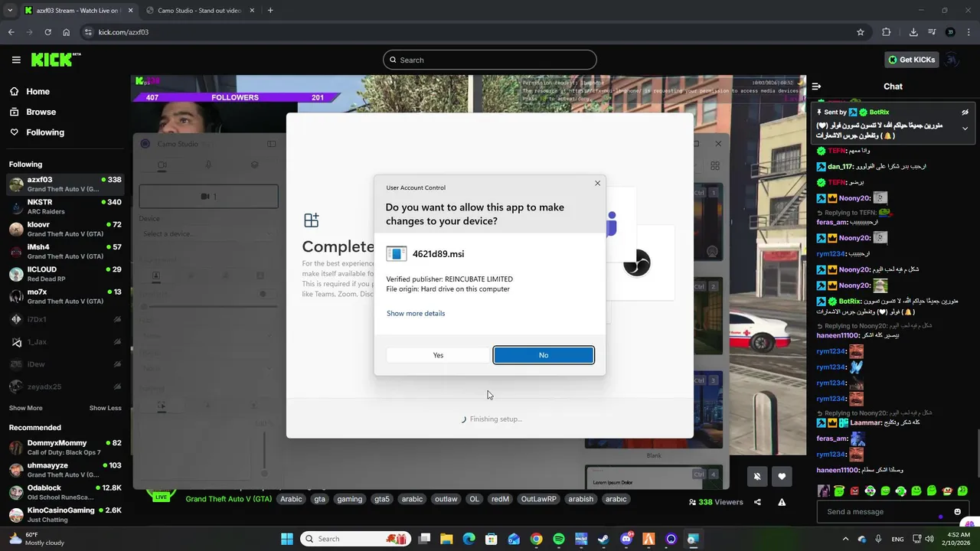The image size is (980, 551).
Task: Open File Explorer from the taskbar
Action: pos(446,539)
